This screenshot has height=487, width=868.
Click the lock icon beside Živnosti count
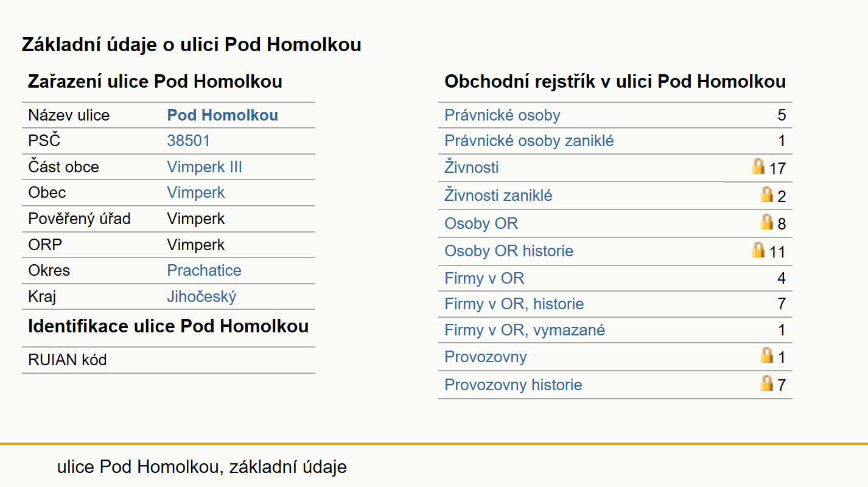pyautogui.click(x=758, y=167)
